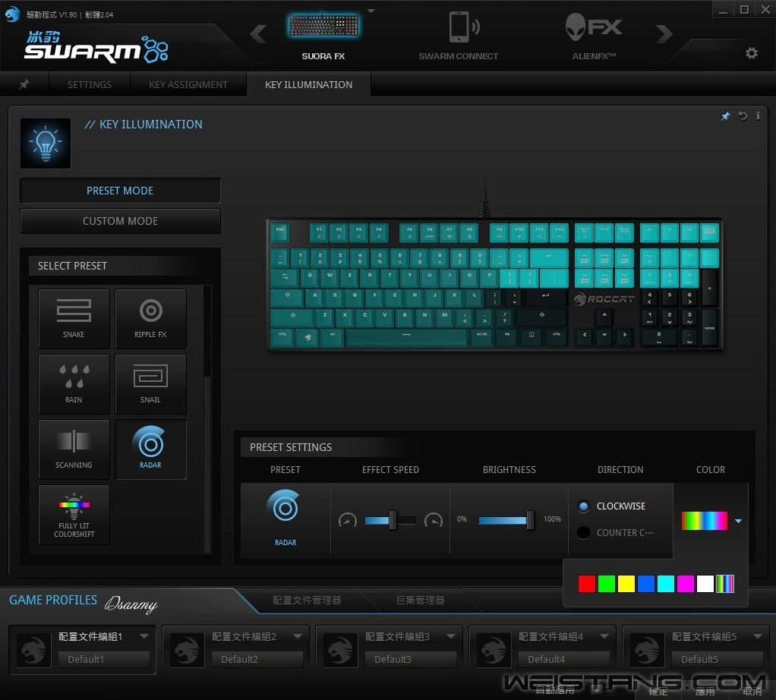Click the current rainbow color preview

[x=704, y=521]
